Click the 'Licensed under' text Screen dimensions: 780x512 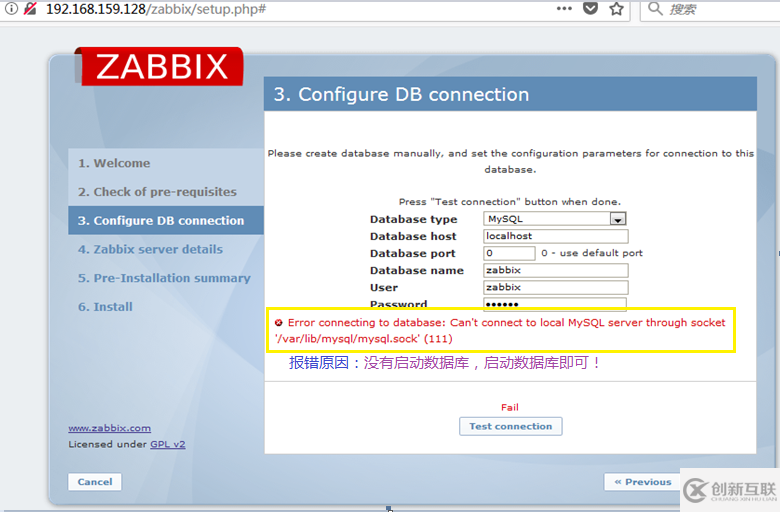108,444
